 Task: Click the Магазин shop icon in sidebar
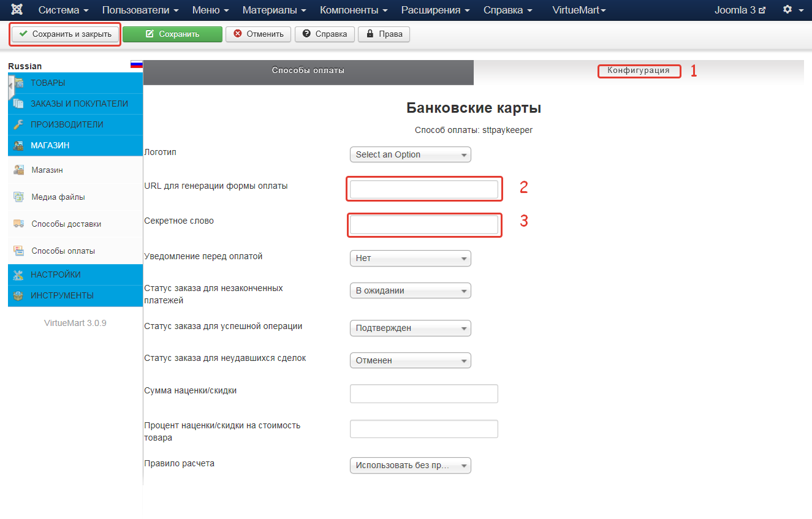[x=18, y=170]
